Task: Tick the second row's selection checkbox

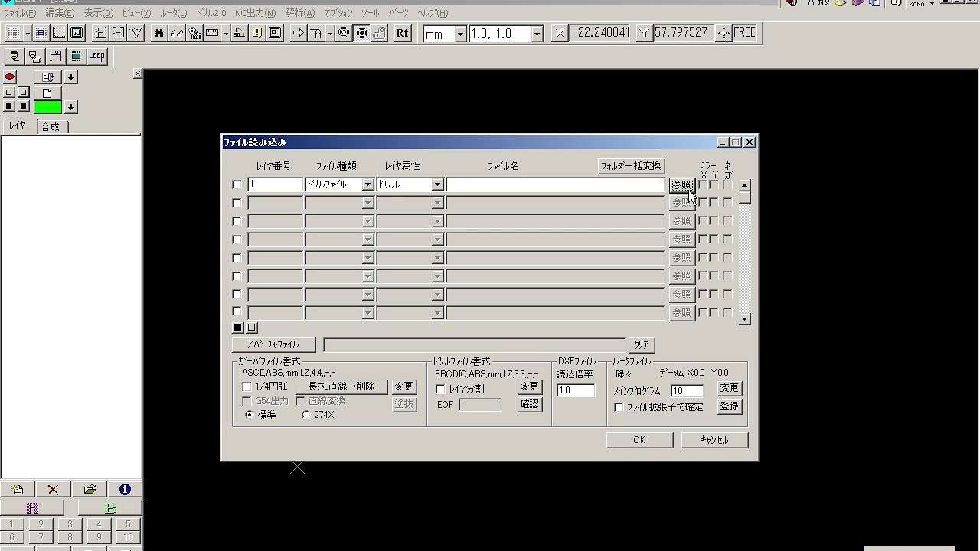Action: [237, 203]
